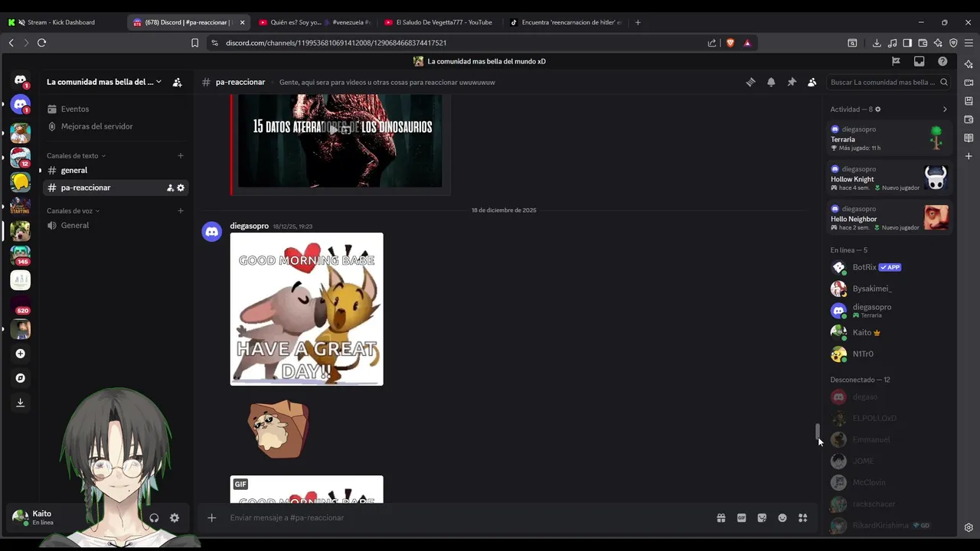Image resolution: width=980 pixels, height=551 pixels.
Task: Invite people icon next to server name
Action: coord(177,82)
